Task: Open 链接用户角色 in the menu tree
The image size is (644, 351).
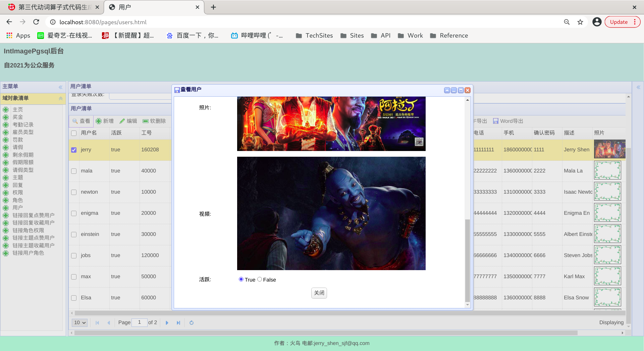Action: click(x=28, y=253)
